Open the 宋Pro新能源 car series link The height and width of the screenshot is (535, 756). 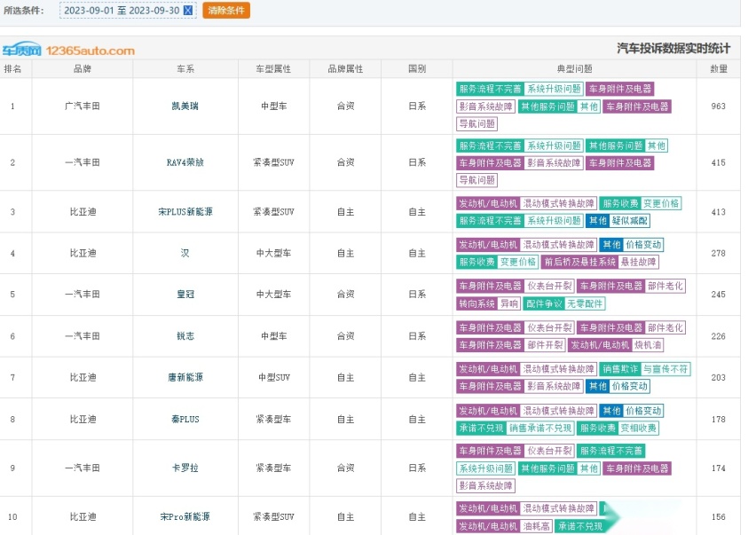pyautogui.click(x=185, y=516)
